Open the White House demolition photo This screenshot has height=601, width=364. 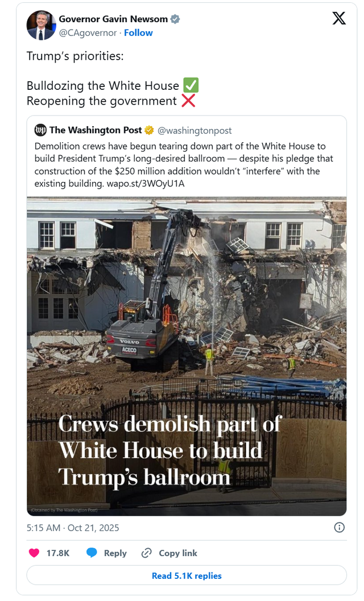tap(187, 357)
